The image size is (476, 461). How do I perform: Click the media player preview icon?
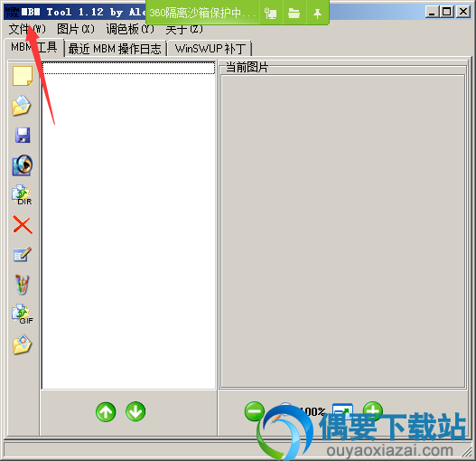click(x=23, y=165)
